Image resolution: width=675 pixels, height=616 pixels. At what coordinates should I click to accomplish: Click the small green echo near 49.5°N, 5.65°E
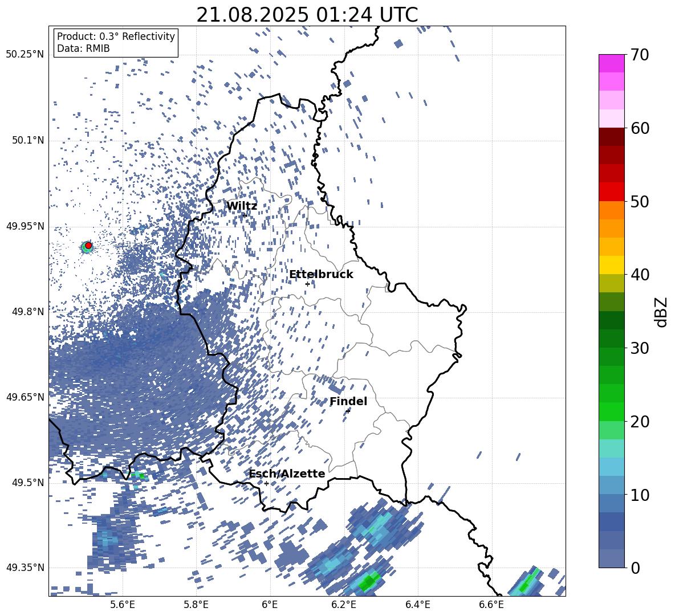click(140, 475)
